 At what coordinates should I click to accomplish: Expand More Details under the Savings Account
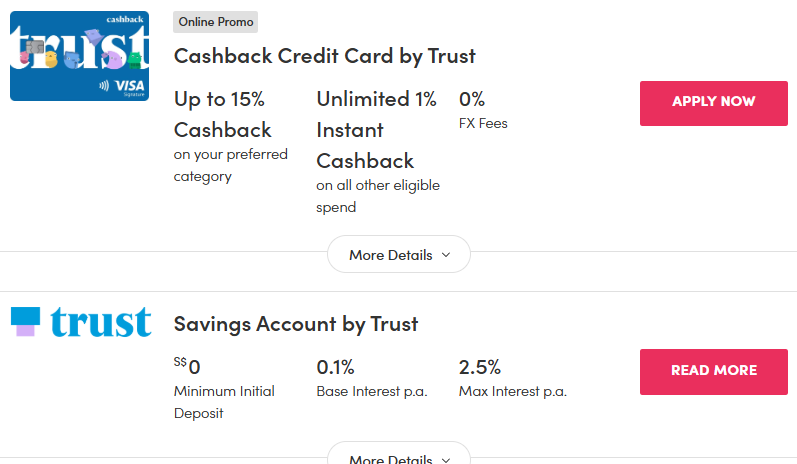[398, 458]
